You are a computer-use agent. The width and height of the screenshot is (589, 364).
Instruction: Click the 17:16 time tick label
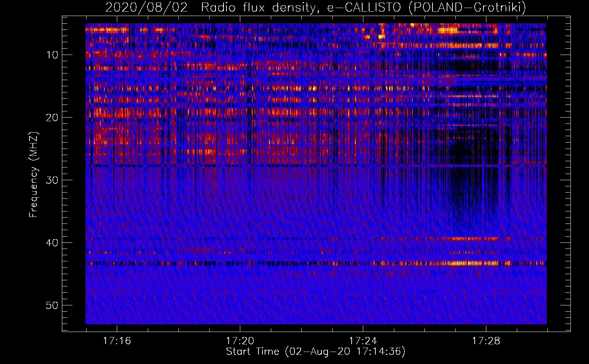pos(117,341)
